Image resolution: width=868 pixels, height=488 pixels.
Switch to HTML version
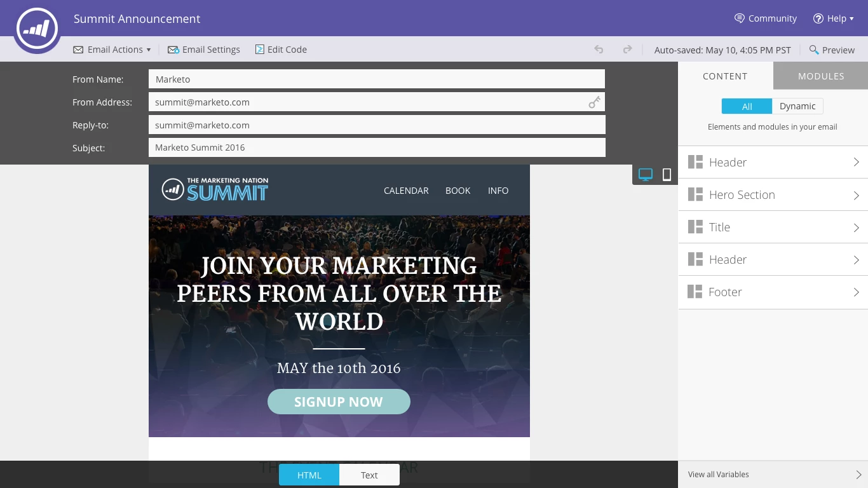pos(309,475)
